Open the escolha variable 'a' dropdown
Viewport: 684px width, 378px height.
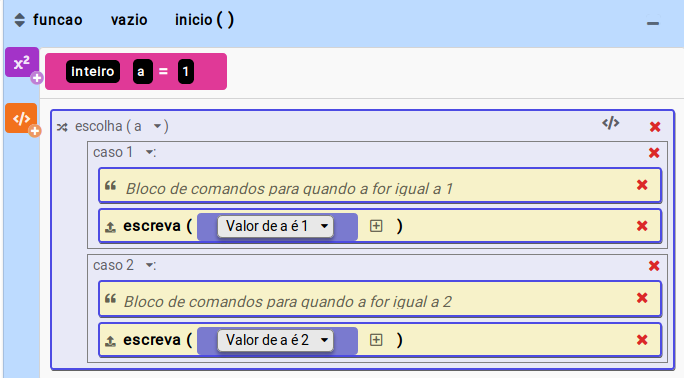(x=157, y=127)
